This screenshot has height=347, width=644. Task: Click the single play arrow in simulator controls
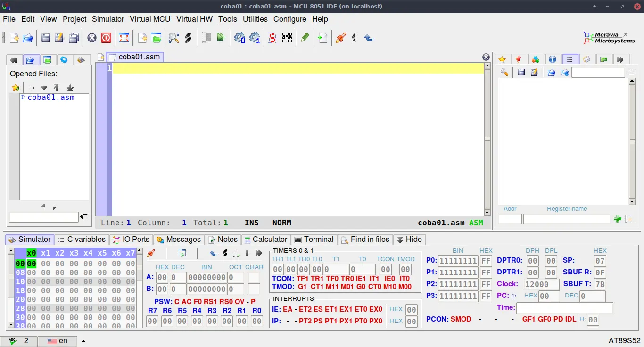(x=248, y=254)
